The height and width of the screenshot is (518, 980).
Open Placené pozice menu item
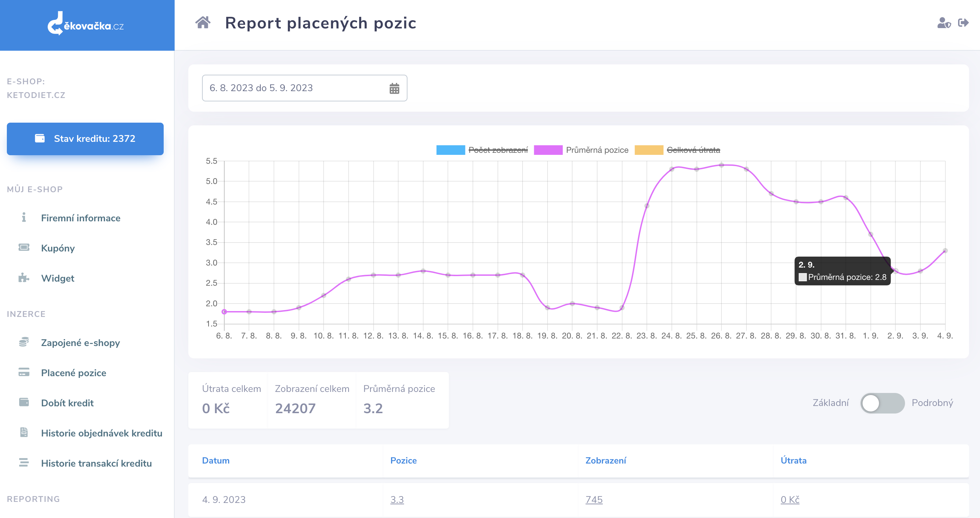[x=73, y=373]
